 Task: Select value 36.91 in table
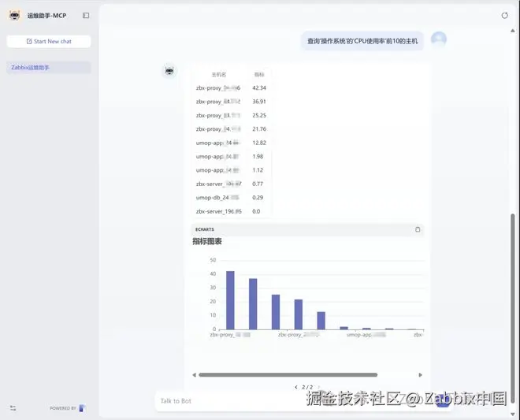tap(259, 102)
